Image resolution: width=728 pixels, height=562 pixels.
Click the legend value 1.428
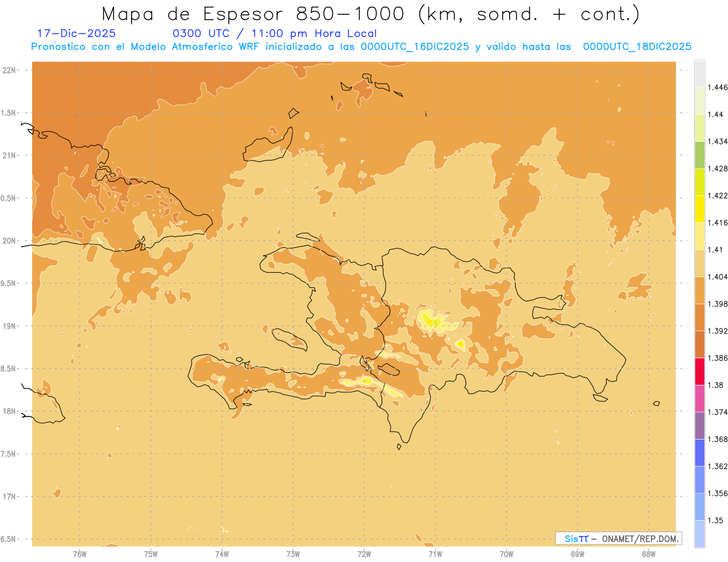point(717,169)
